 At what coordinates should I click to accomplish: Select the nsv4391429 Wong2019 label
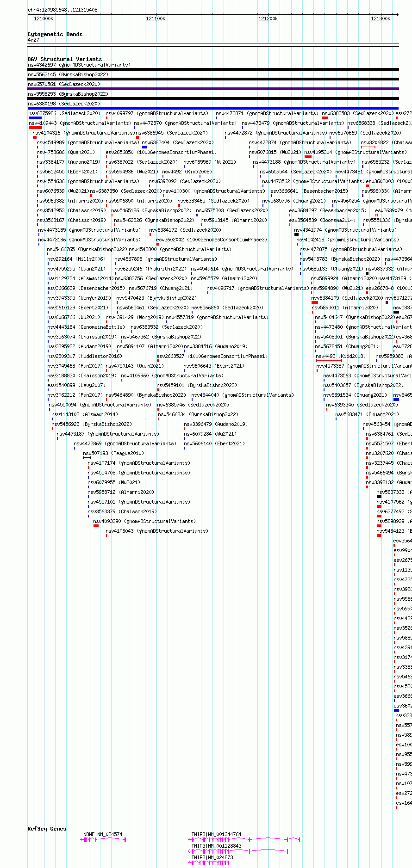pos(135,317)
